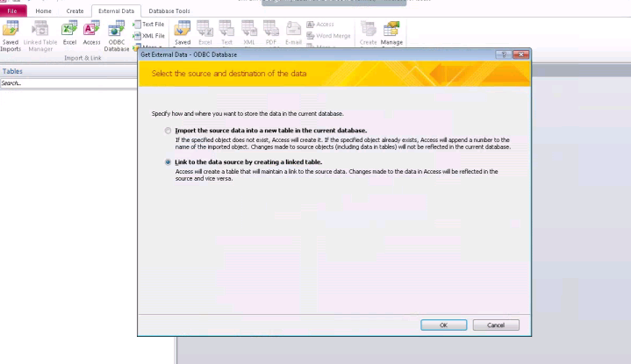Image resolution: width=631 pixels, height=364 pixels.
Task: Click the Linked Table Manager icon
Action: (39, 32)
